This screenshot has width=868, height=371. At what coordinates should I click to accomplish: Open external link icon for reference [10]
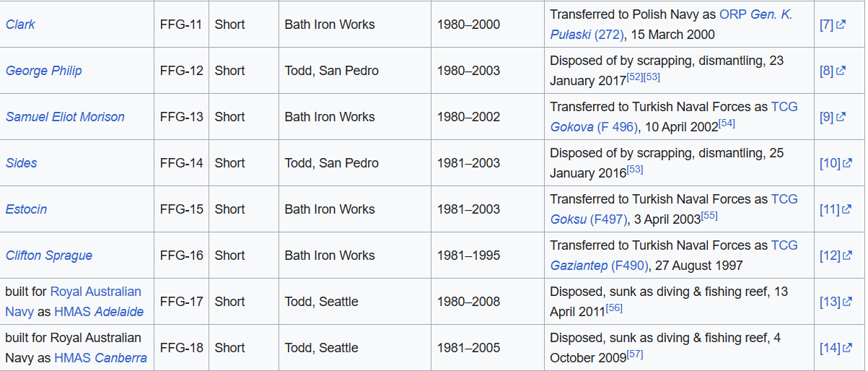point(847,163)
